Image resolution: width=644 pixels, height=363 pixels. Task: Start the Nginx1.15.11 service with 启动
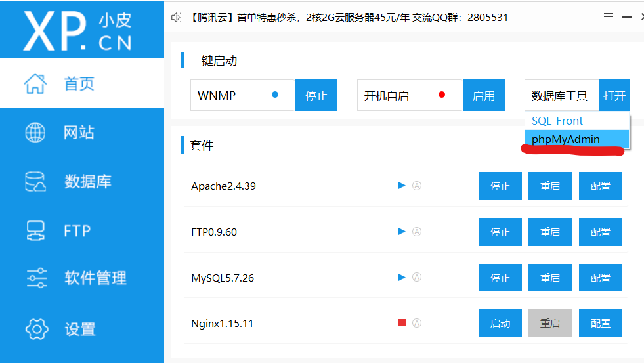click(500, 323)
